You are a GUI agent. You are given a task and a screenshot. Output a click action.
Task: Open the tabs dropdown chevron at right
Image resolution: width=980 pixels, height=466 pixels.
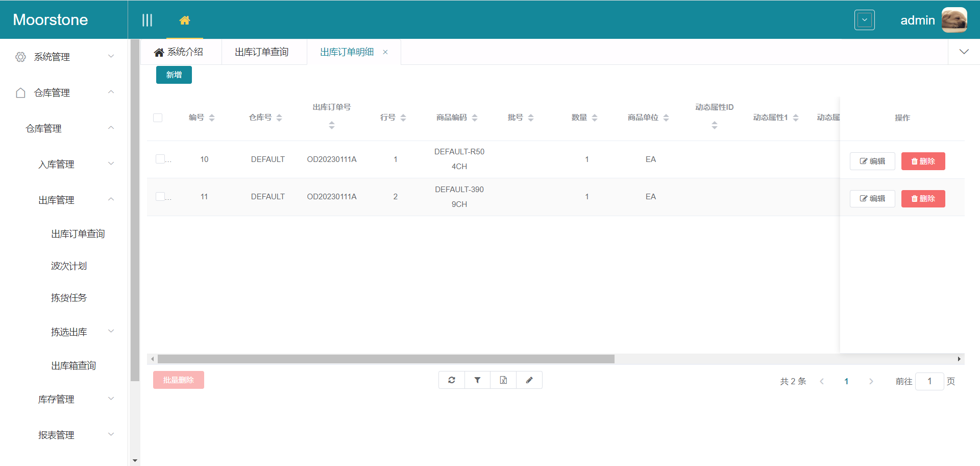964,52
